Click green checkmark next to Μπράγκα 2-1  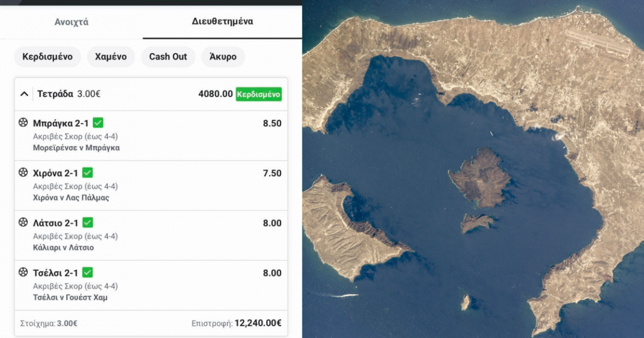(x=98, y=123)
